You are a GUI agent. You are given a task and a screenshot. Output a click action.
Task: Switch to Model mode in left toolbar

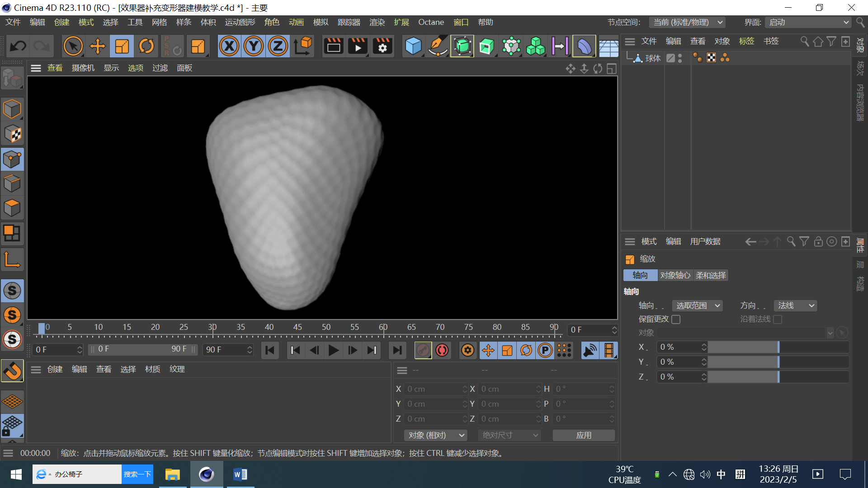point(12,109)
